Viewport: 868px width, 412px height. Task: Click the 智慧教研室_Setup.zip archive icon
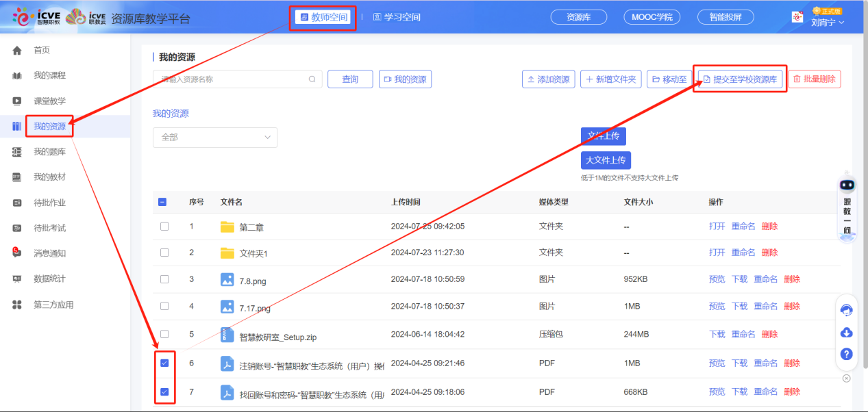[x=227, y=335]
